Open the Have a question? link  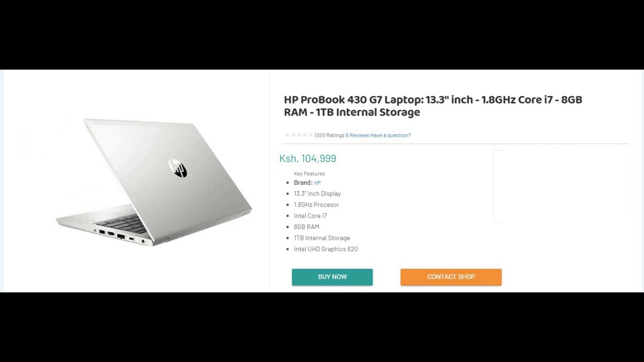point(390,135)
